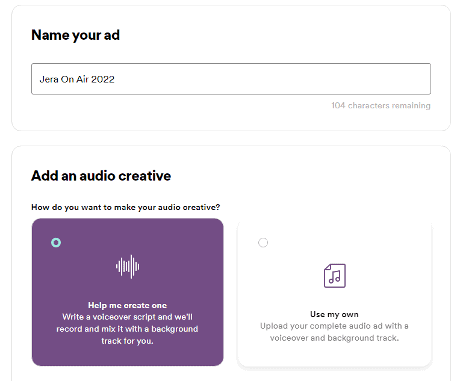Select the 'Help me create one' radio button
The image size is (454, 381).
[x=56, y=242]
